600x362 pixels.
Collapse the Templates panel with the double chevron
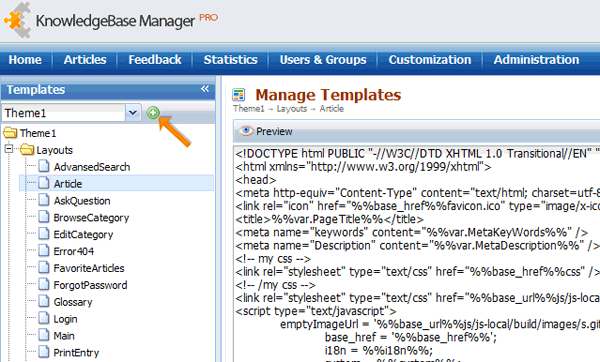click(205, 89)
